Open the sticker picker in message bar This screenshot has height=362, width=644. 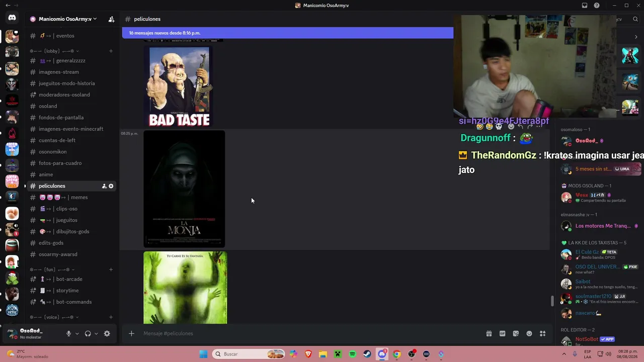click(x=516, y=333)
